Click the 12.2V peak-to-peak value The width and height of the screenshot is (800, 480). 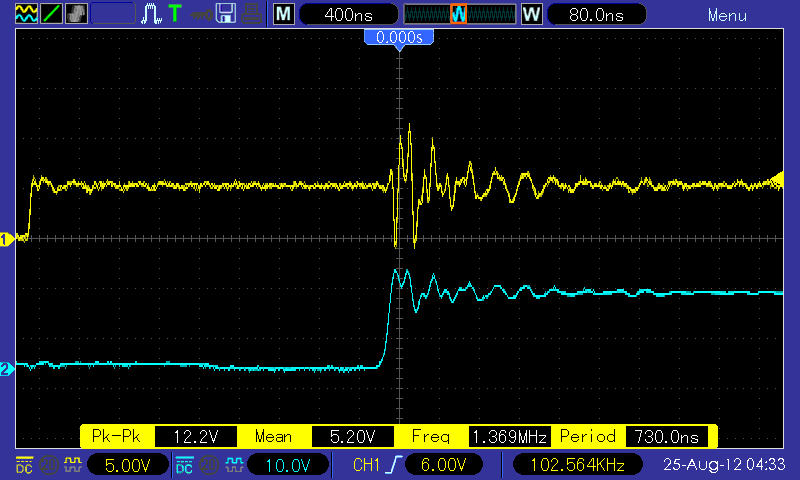[x=196, y=437]
